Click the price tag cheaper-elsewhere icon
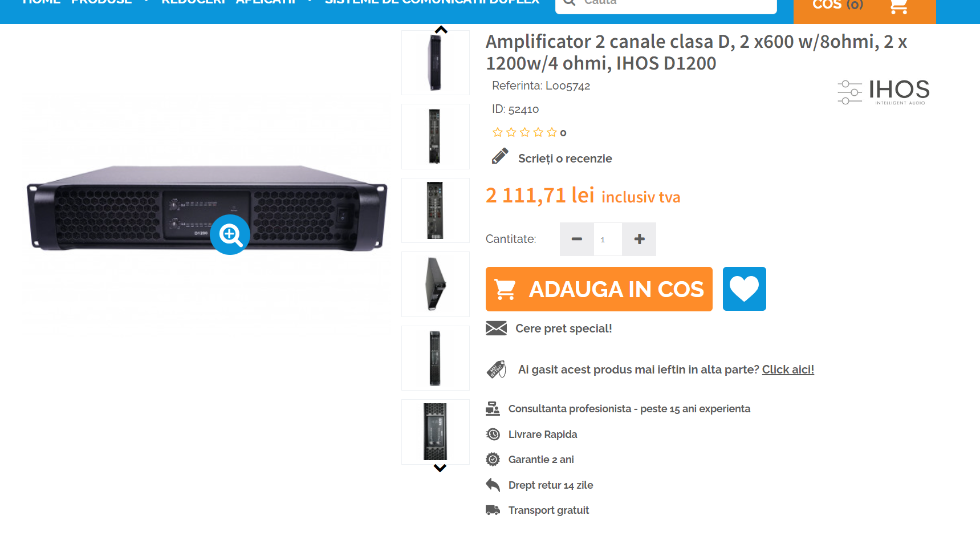980x552 pixels. click(496, 369)
